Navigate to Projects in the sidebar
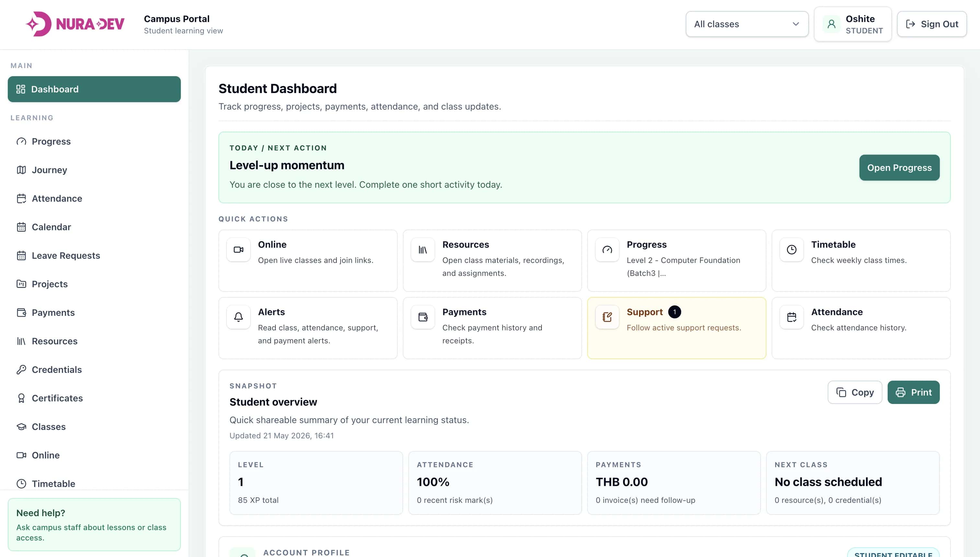Image resolution: width=980 pixels, height=557 pixels. tap(94, 284)
